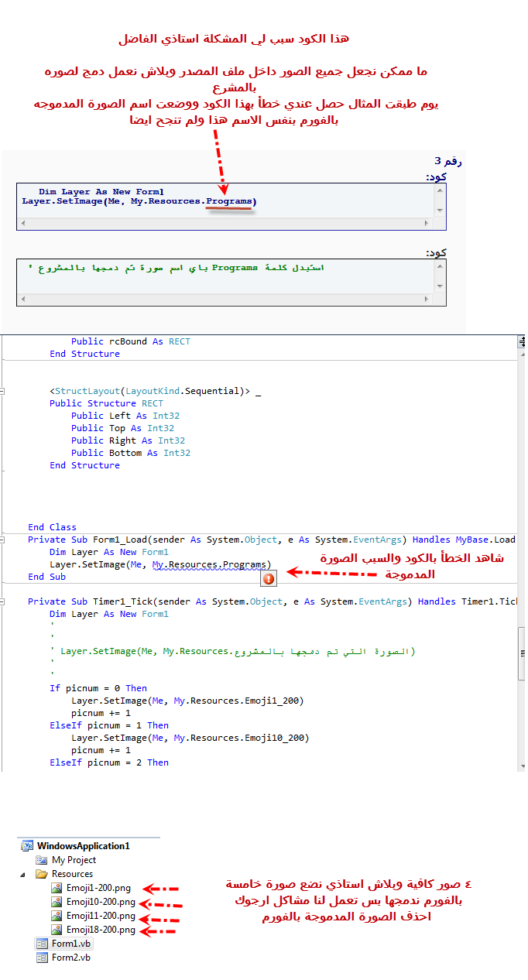Select the WindowsApplication1 project icon
528x980 pixels.
pos(28,846)
